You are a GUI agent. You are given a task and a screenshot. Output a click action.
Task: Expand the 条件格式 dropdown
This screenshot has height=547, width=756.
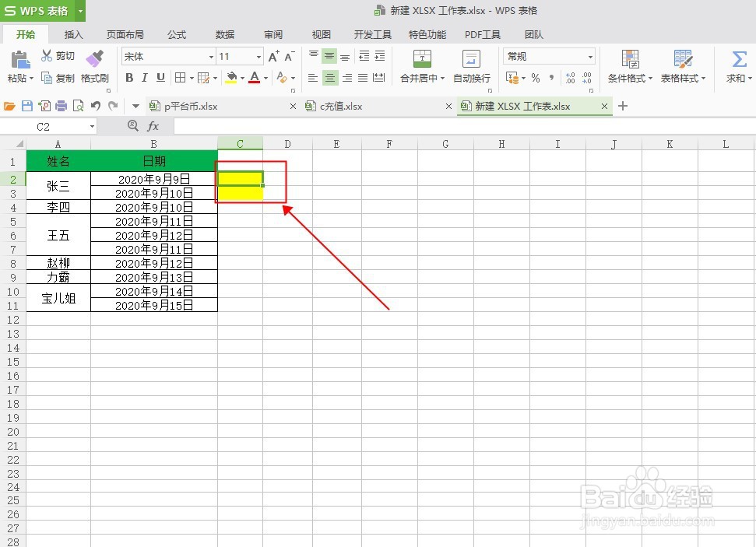pos(650,78)
